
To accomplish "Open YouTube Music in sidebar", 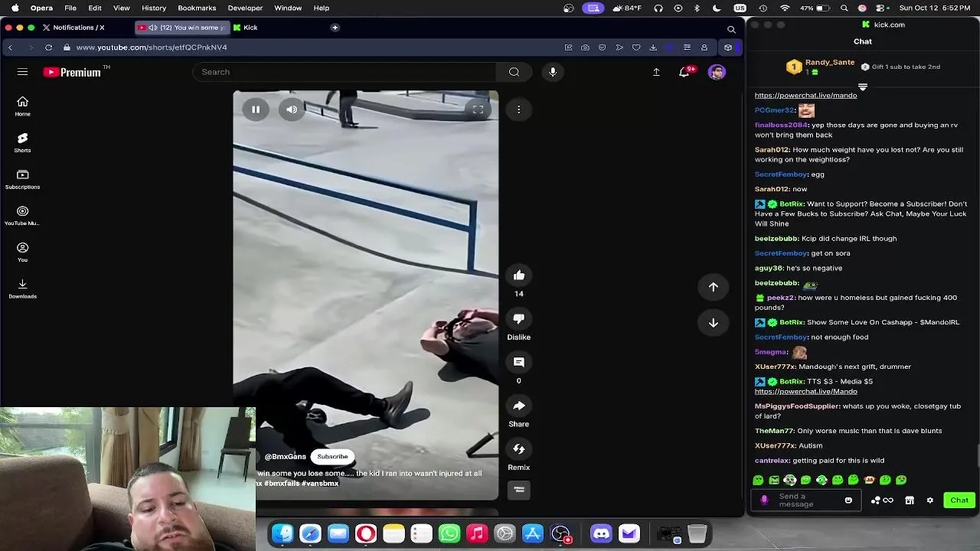I will [22, 216].
